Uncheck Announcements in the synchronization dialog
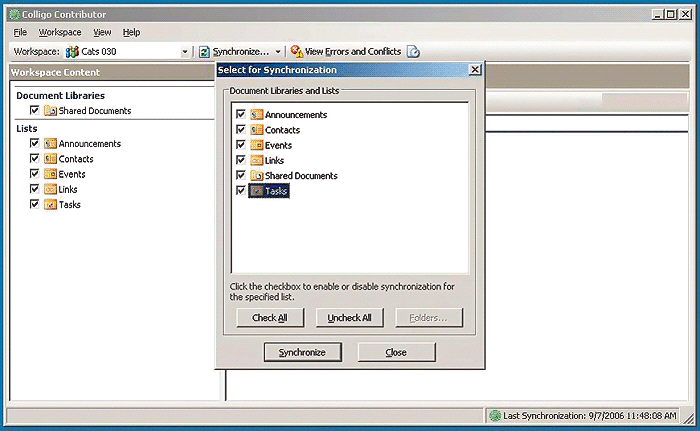The height and width of the screenshot is (431, 700). (x=241, y=114)
